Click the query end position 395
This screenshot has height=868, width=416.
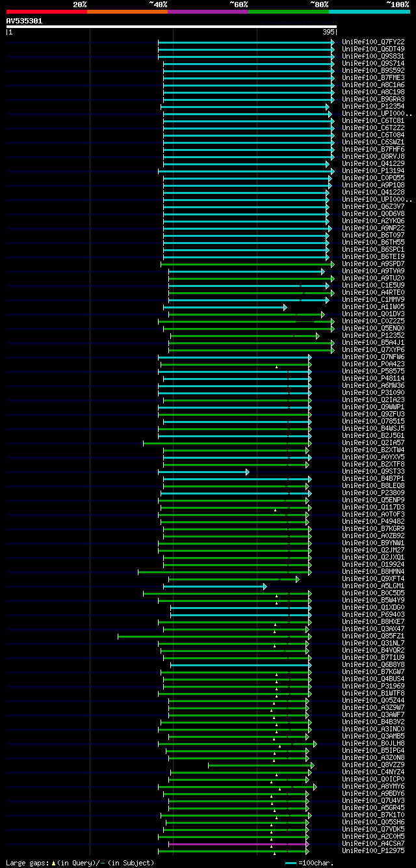click(328, 32)
